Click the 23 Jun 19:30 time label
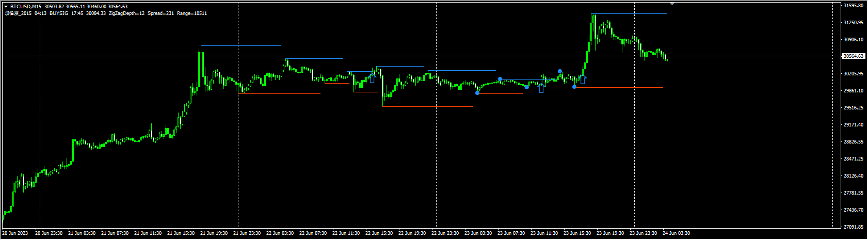 click(610, 233)
